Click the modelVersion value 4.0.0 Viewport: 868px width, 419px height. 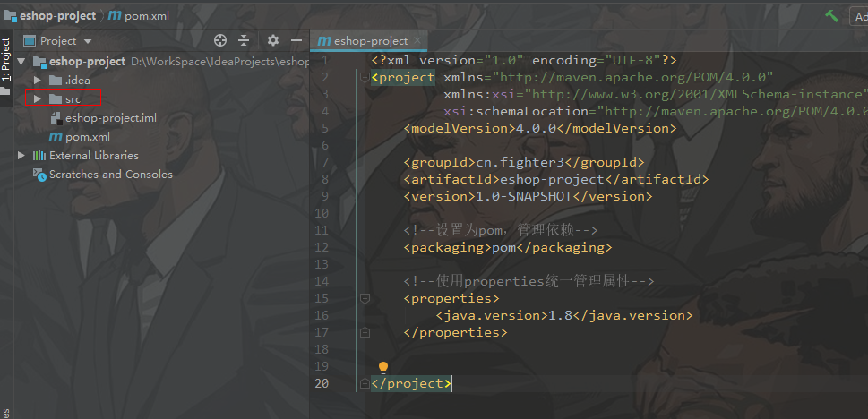tap(536, 128)
